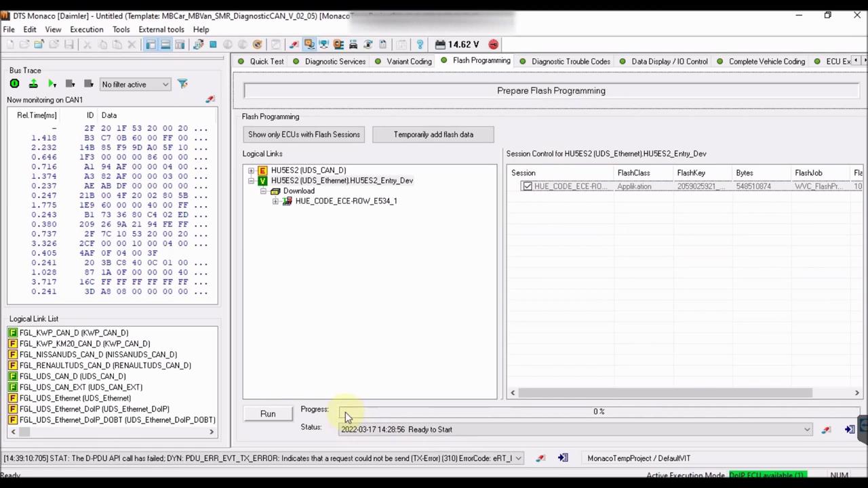Image resolution: width=868 pixels, height=488 pixels.
Task: Open the External tools menu
Action: point(161,30)
